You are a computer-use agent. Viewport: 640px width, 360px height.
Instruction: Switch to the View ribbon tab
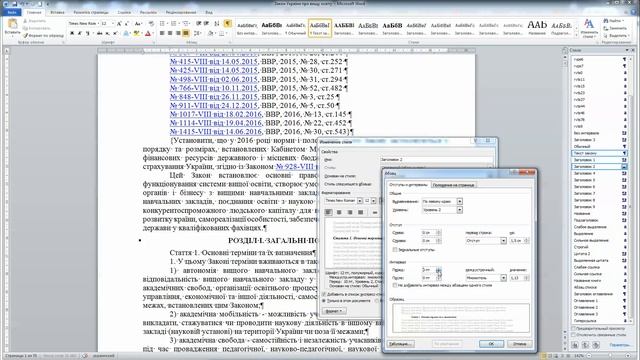click(209, 12)
